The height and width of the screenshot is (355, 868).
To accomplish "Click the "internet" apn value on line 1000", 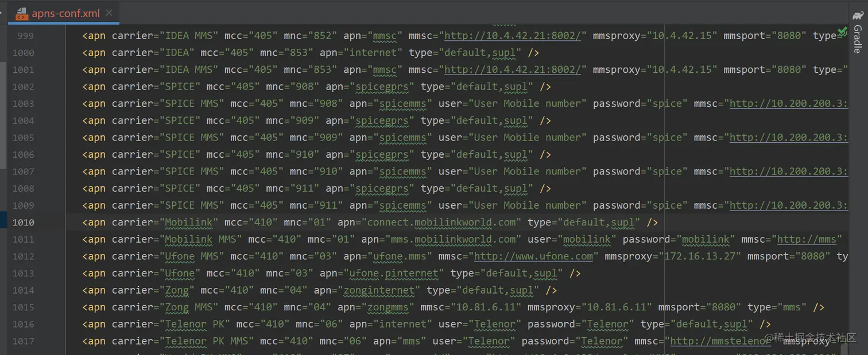I will 373,53.
